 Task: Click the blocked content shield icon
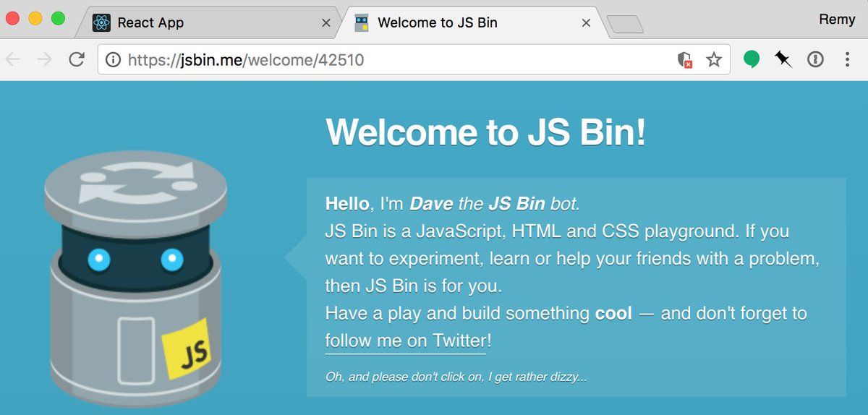tap(684, 60)
